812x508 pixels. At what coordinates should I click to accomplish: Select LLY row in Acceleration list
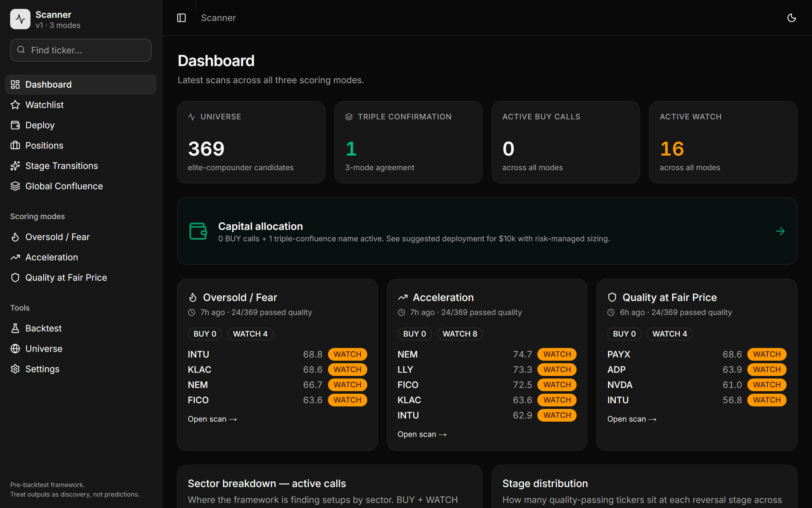point(487,370)
